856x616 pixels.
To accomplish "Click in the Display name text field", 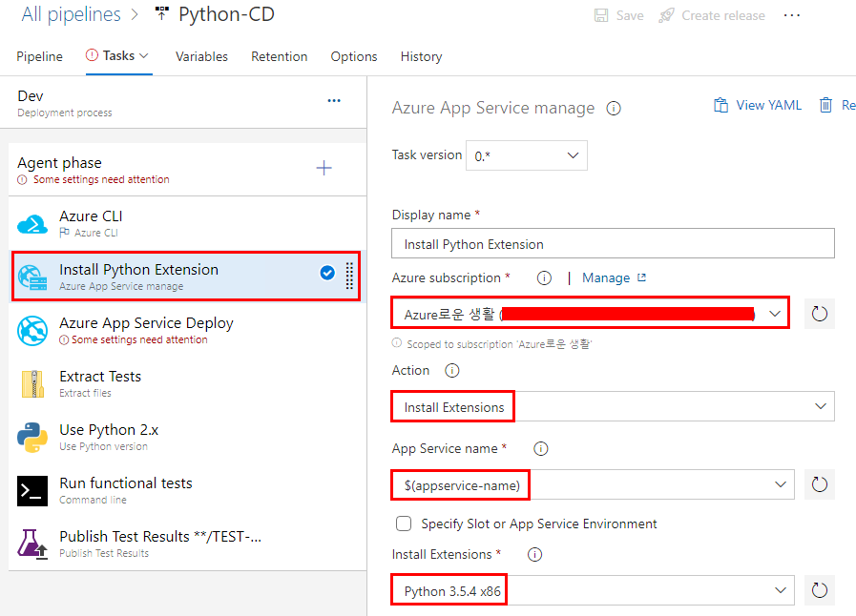I will point(613,243).
